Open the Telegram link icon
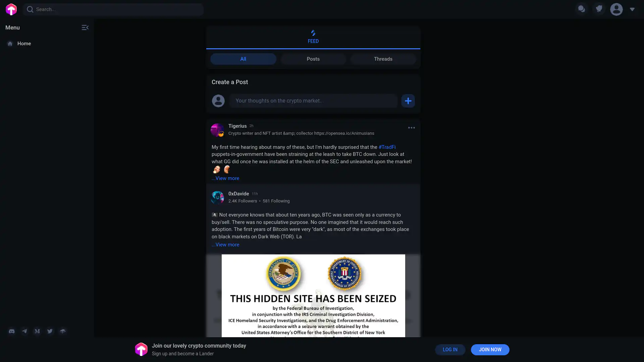This screenshot has width=644, height=362. pos(24,331)
